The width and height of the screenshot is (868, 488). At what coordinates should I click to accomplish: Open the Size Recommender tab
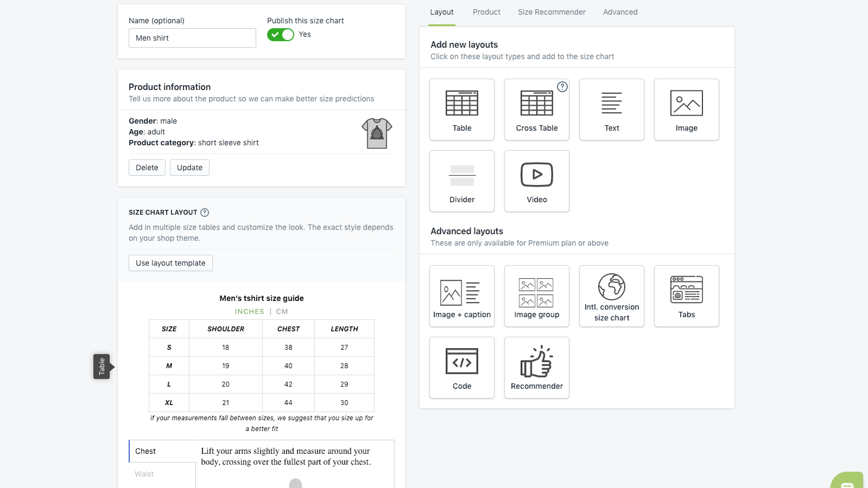pos(552,12)
